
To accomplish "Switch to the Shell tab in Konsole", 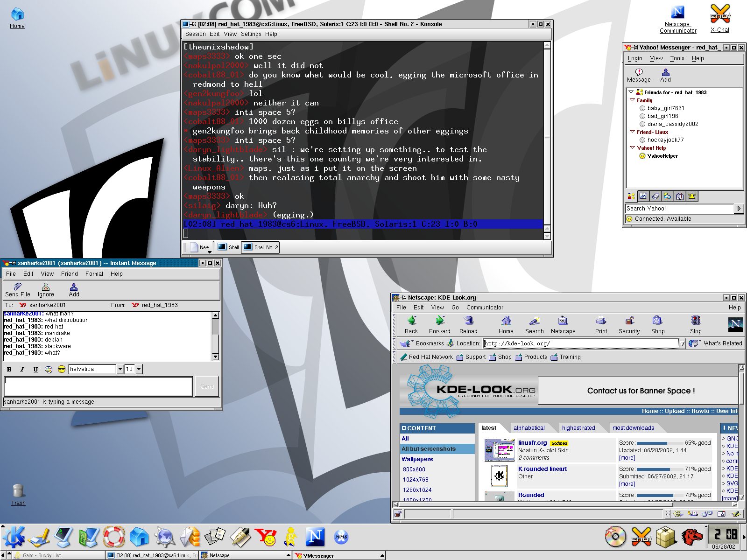I will pos(228,247).
